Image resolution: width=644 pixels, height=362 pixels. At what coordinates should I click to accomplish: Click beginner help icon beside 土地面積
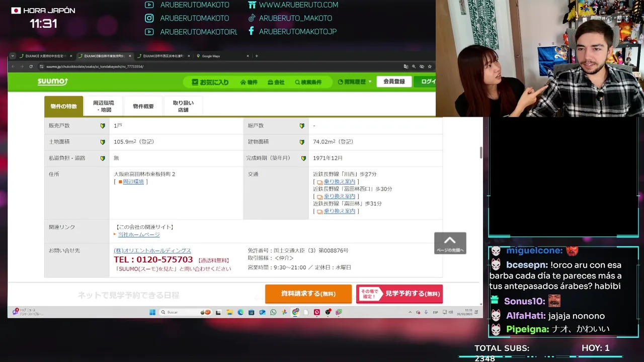[x=103, y=142]
